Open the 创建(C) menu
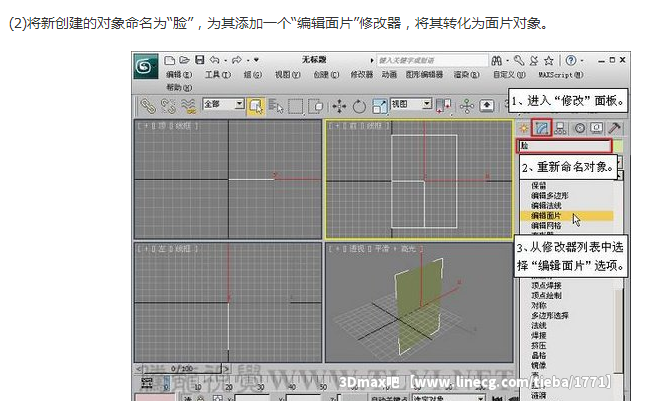This screenshot has width=651, height=401. [326, 75]
